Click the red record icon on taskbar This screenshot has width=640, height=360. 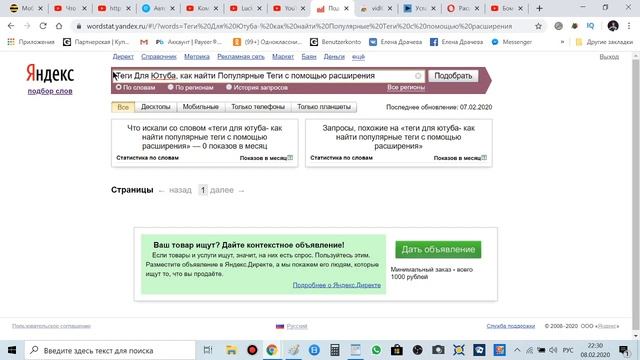coord(252,350)
